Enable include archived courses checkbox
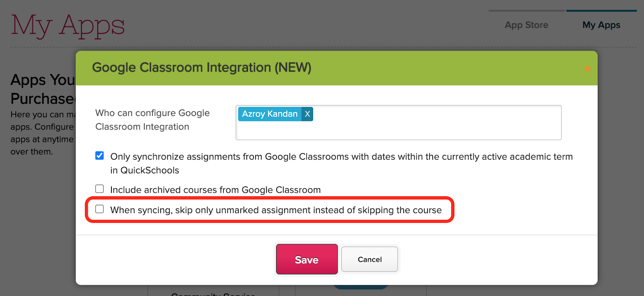The image size is (644, 296). [x=99, y=189]
